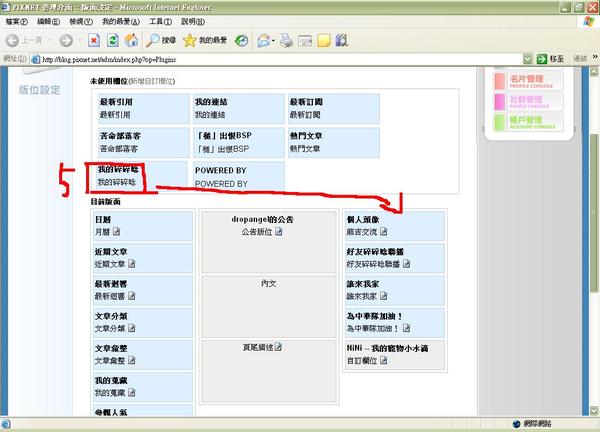Screen dimensions: 600x432
Task: Select the 我的連結 unused widget block
Action: pos(239,109)
